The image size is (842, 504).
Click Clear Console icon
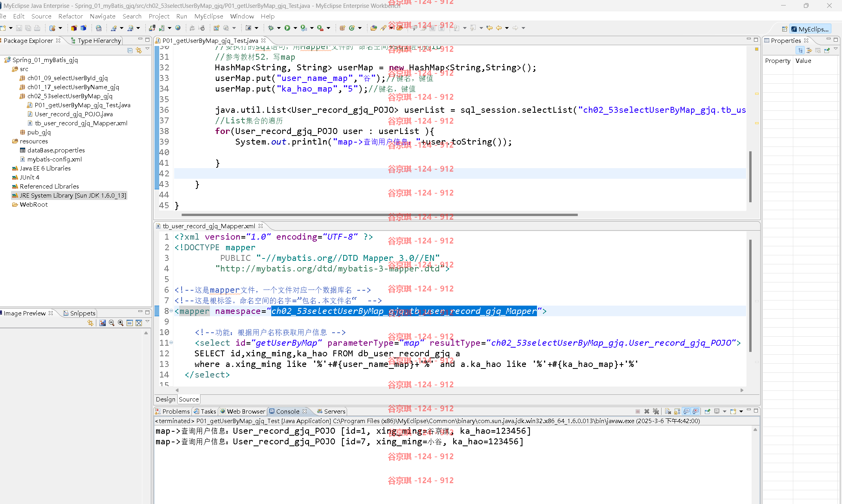click(668, 411)
